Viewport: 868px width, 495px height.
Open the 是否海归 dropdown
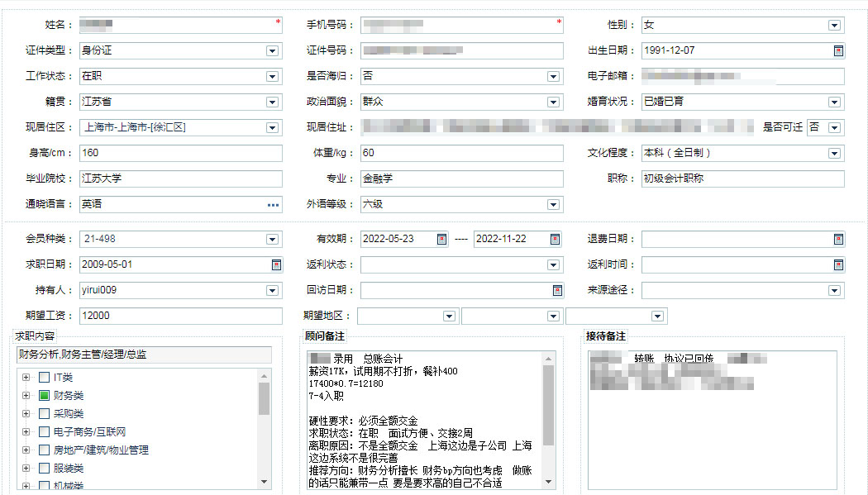553,76
